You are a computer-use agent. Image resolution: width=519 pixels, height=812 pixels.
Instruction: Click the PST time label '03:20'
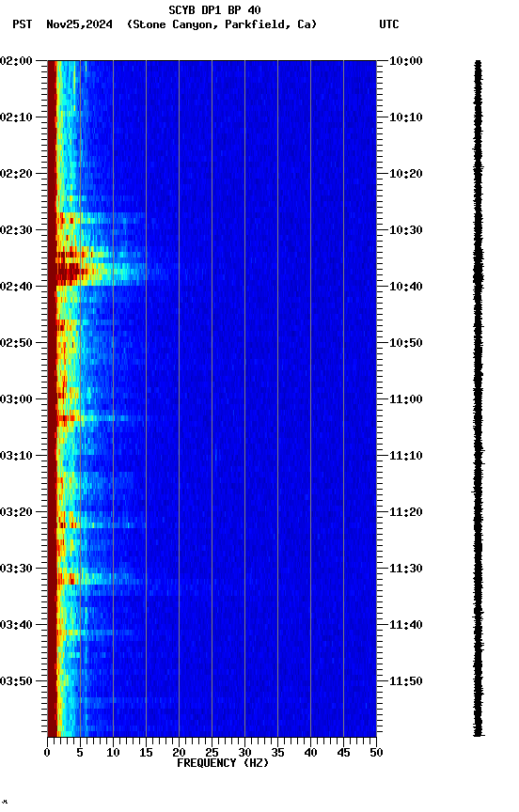click(x=16, y=512)
